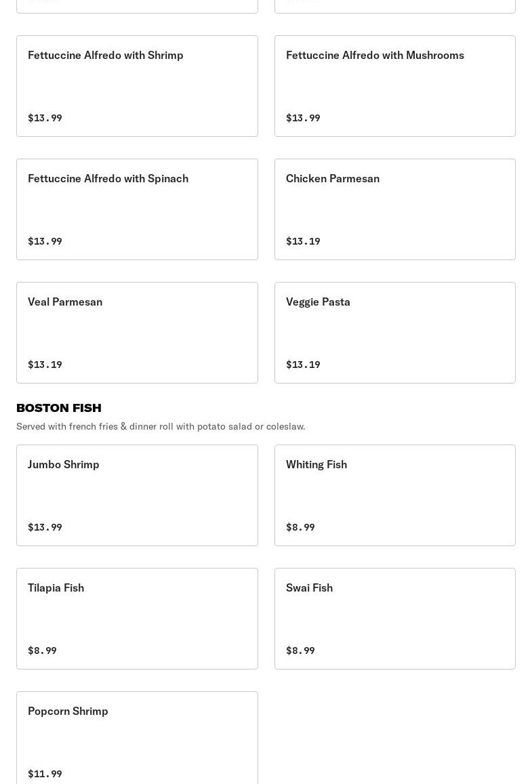
Task: Click the $13.99 price on Jumbo Shrimp
Action: [45, 527]
